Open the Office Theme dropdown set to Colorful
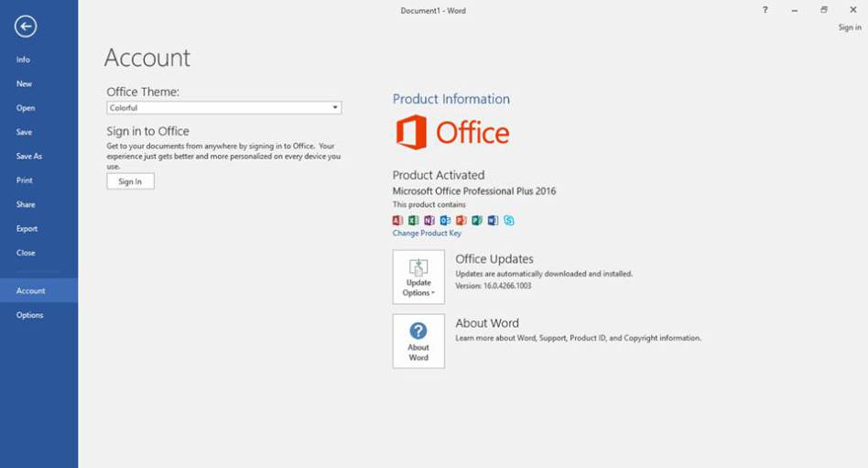 [x=224, y=107]
